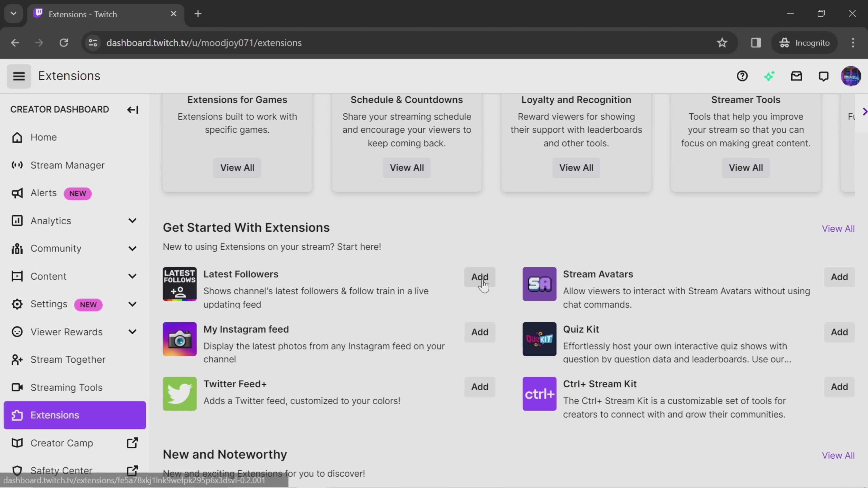Open Streaming Tools

(x=75, y=387)
